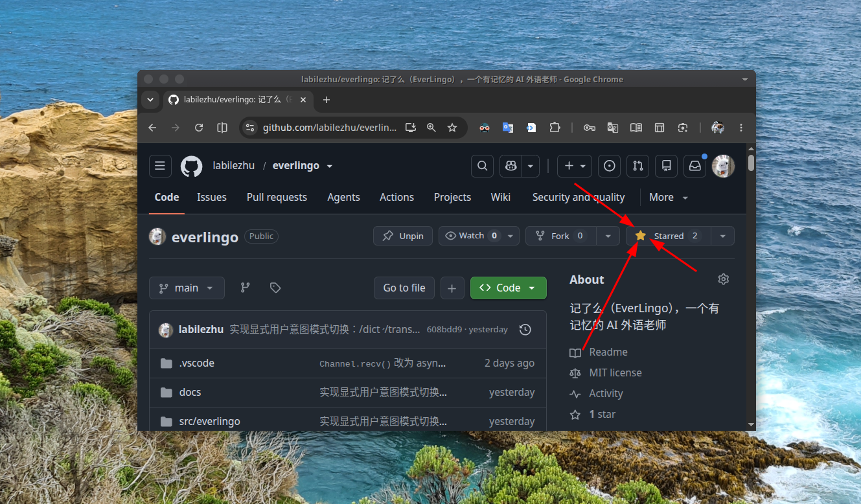Edit repository About settings gear
This screenshot has height=504, width=861.
[x=724, y=279]
